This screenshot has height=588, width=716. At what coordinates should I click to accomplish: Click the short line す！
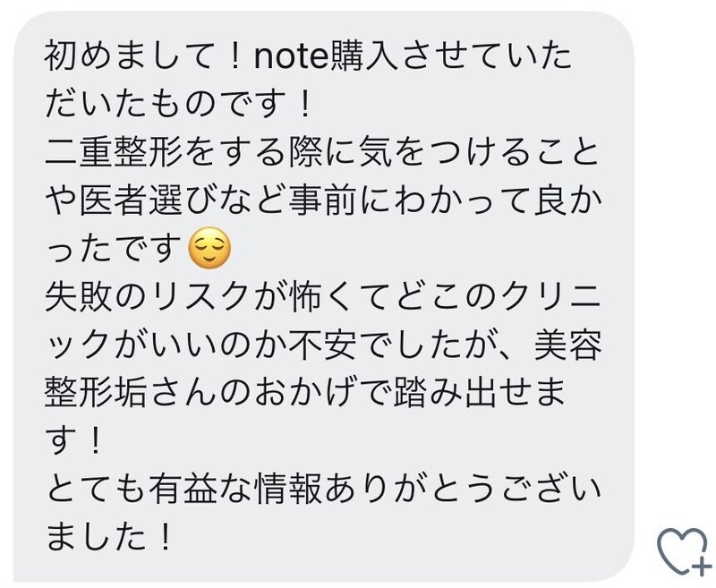[74, 440]
